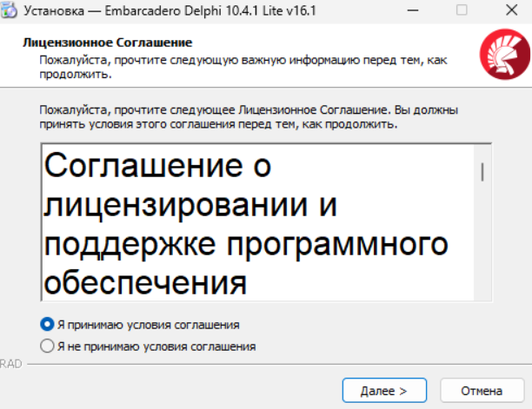Click the scrollbar track below the thumb

[x=482, y=252]
